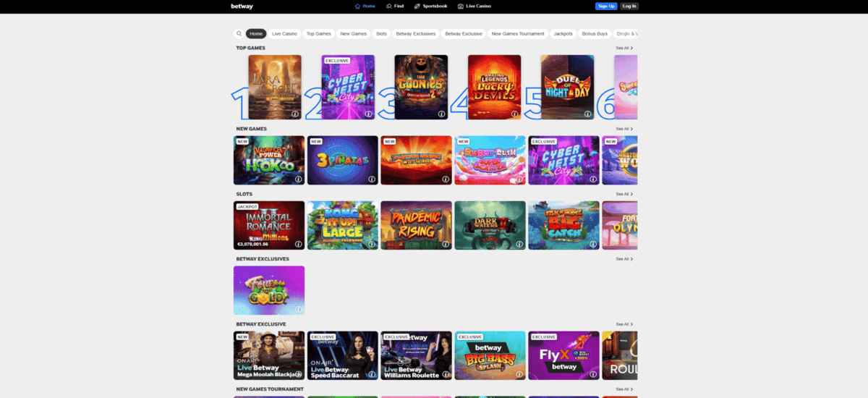
Task: Show info for Lara Croft game
Action: [295, 114]
